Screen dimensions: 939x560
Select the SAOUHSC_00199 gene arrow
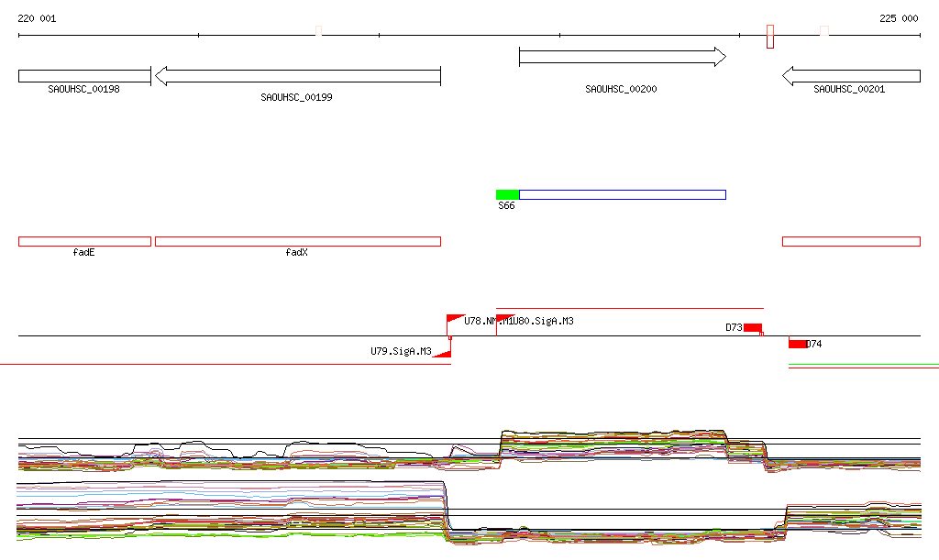coord(298,76)
